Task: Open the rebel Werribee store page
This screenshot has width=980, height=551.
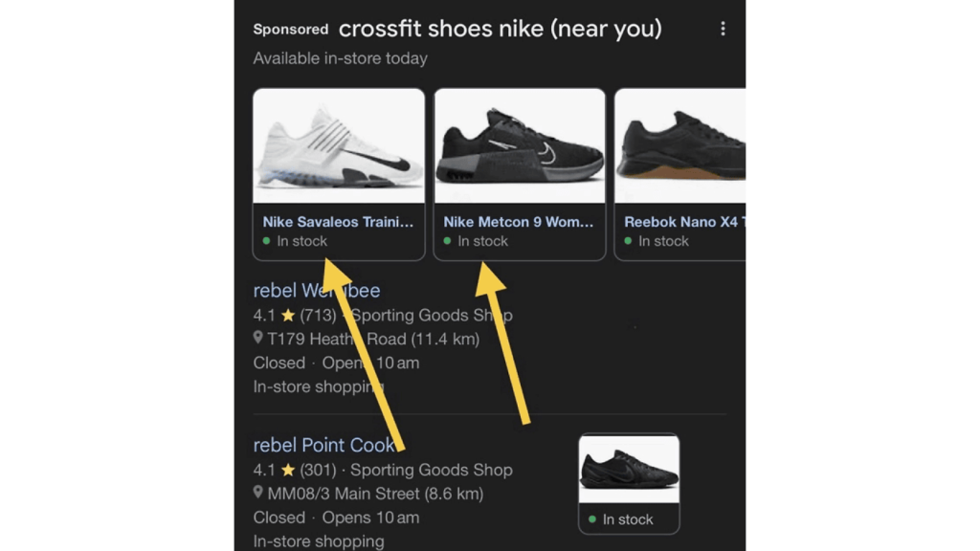Action: [316, 290]
